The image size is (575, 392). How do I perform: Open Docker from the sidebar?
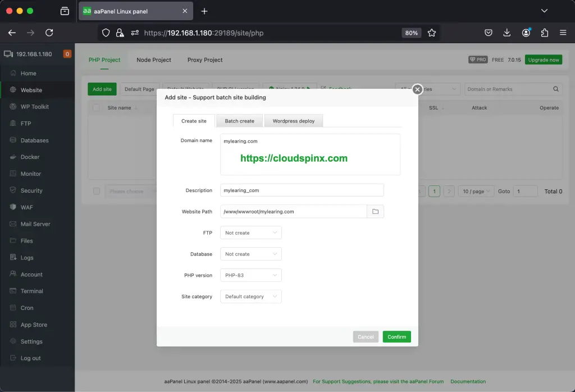(30, 157)
